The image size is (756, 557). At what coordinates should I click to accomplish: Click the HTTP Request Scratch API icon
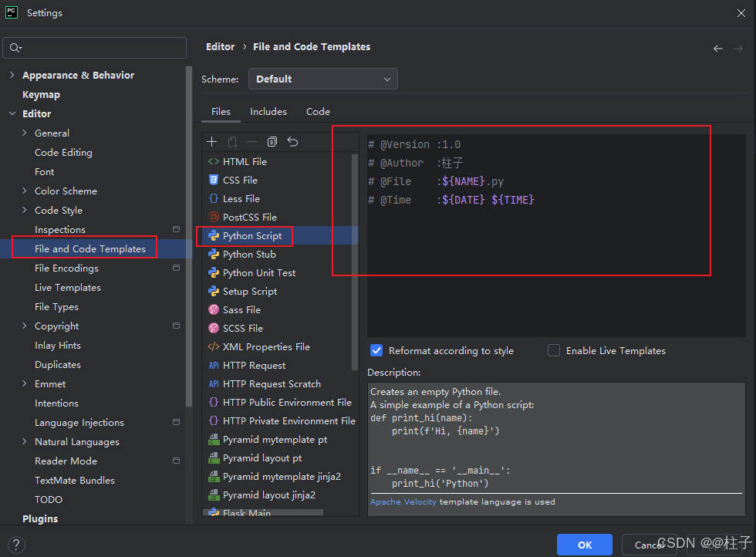[x=214, y=384]
